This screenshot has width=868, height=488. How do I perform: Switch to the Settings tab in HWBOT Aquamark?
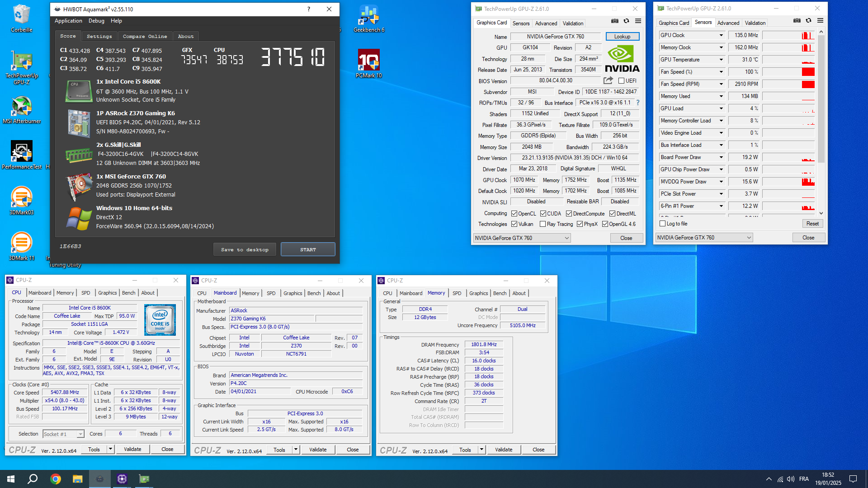(x=99, y=36)
